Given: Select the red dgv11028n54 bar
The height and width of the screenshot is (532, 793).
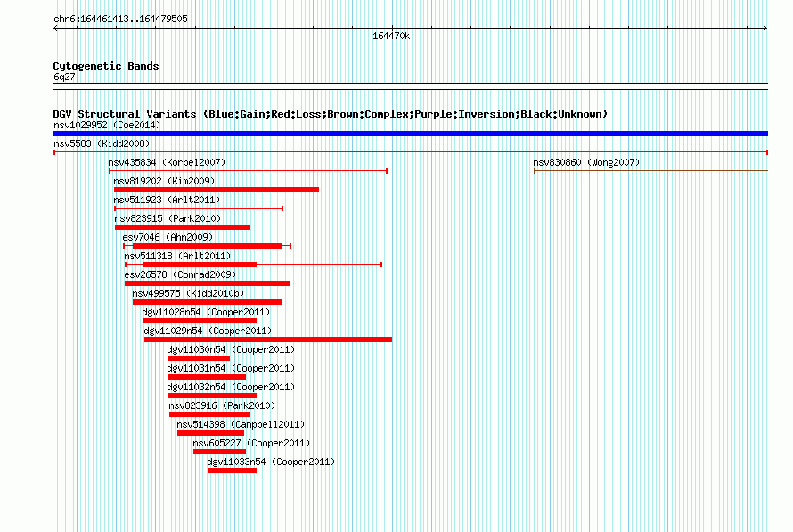Looking at the screenshot, I should pos(200,321).
